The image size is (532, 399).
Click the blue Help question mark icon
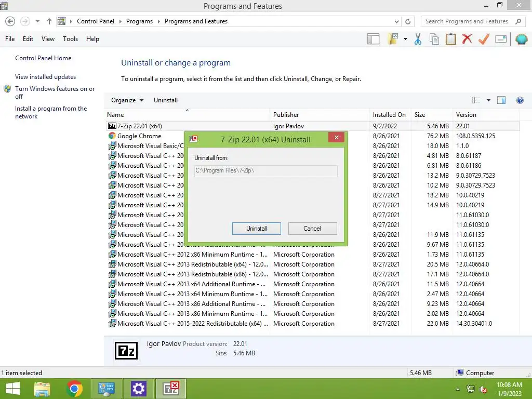[520, 100]
